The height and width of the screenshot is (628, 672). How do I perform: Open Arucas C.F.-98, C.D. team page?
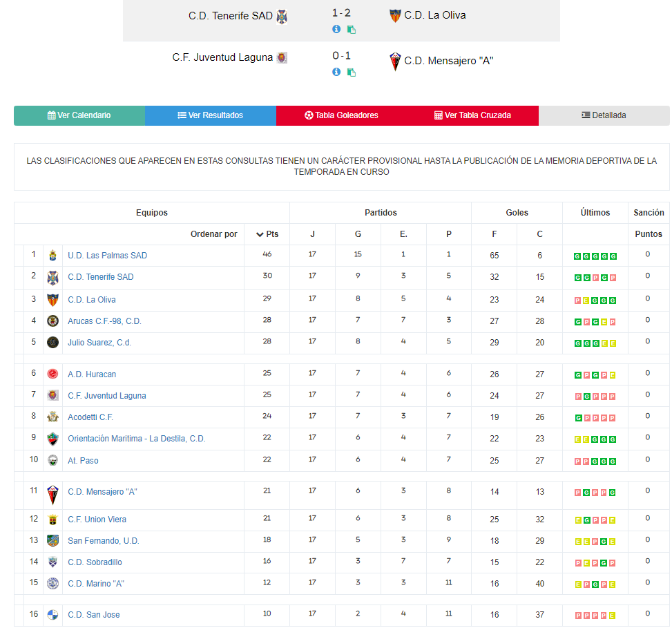[x=104, y=321]
